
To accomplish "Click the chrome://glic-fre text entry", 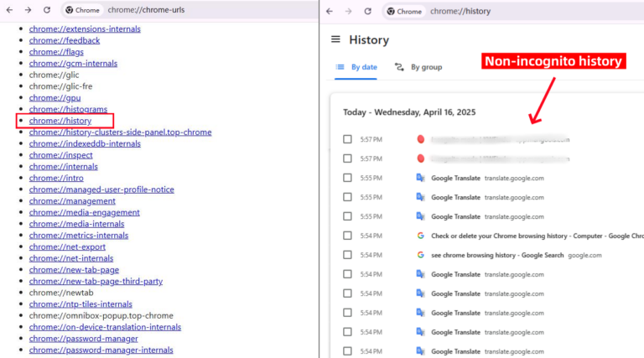I will [x=60, y=86].
